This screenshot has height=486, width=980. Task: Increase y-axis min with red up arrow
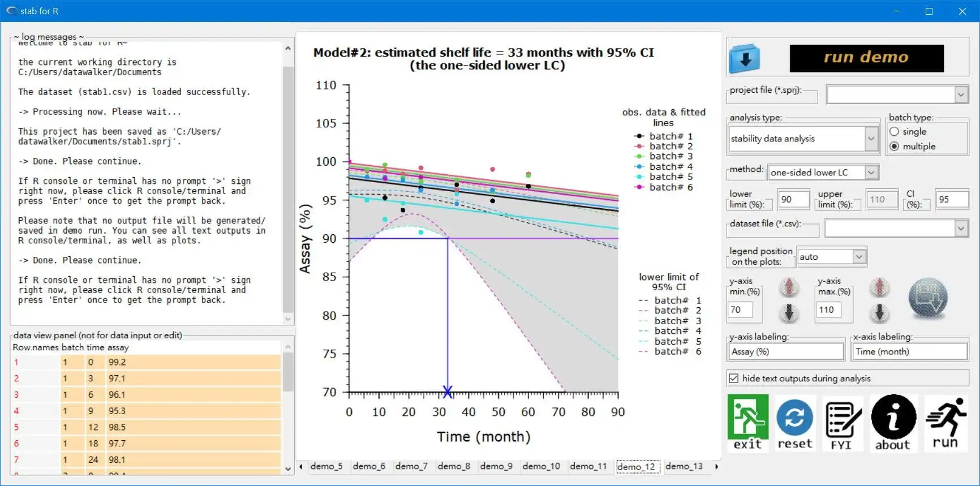[x=789, y=287]
